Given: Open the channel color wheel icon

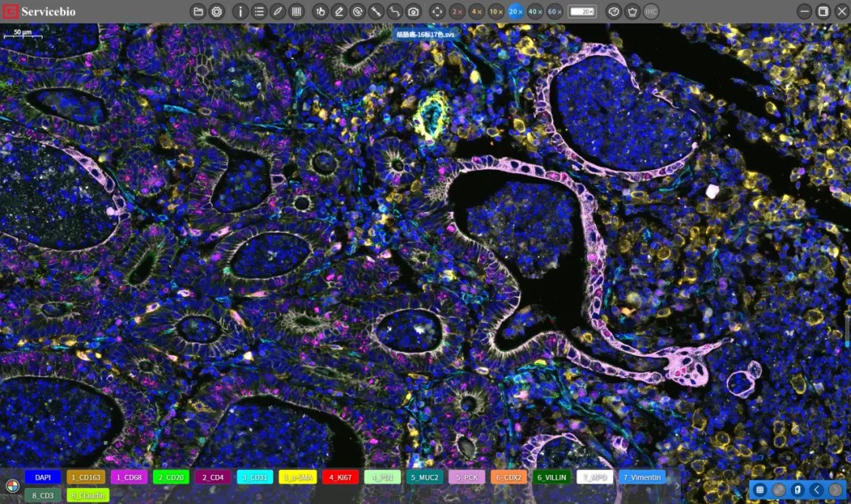Looking at the screenshot, I should [11, 485].
